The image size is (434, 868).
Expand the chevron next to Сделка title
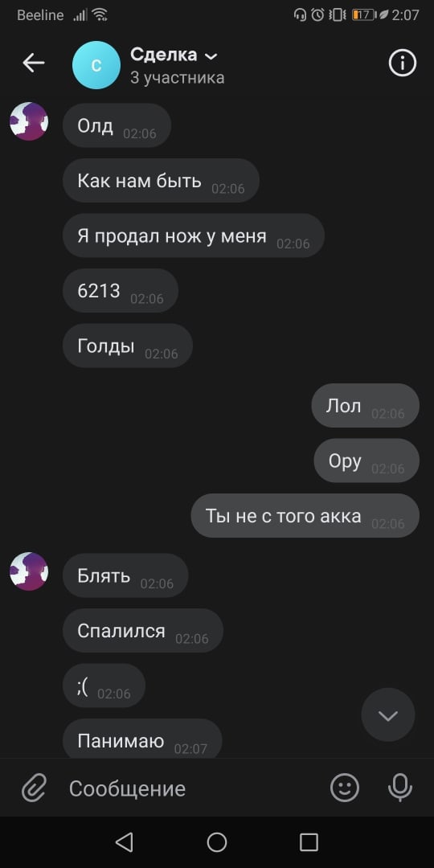pyautogui.click(x=211, y=56)
